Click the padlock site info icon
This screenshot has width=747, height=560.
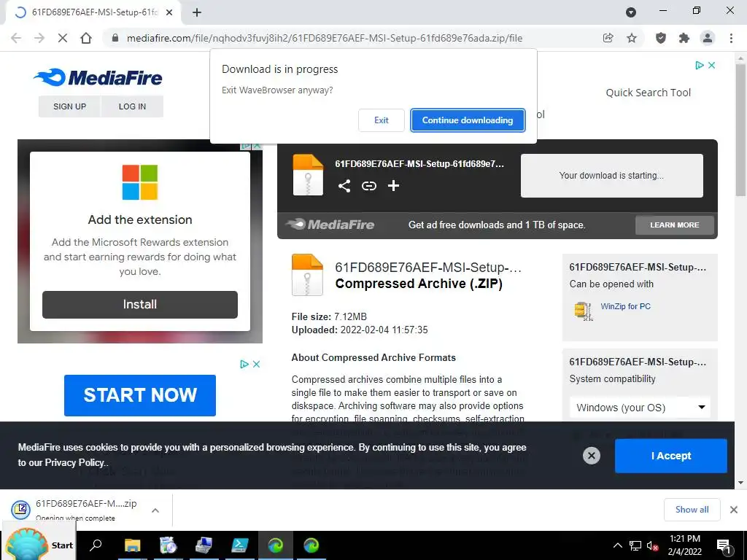115,38
